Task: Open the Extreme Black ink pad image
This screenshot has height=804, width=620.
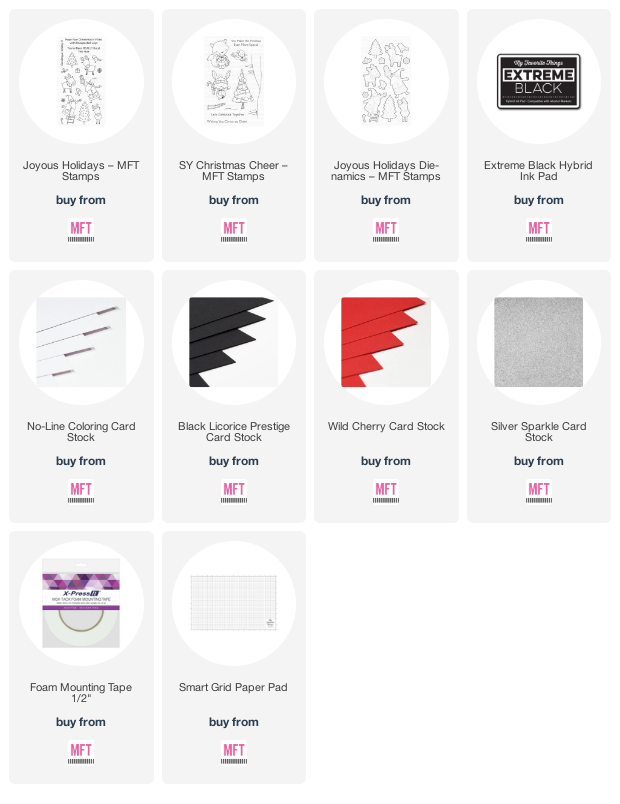Action: tap(539, 82)
